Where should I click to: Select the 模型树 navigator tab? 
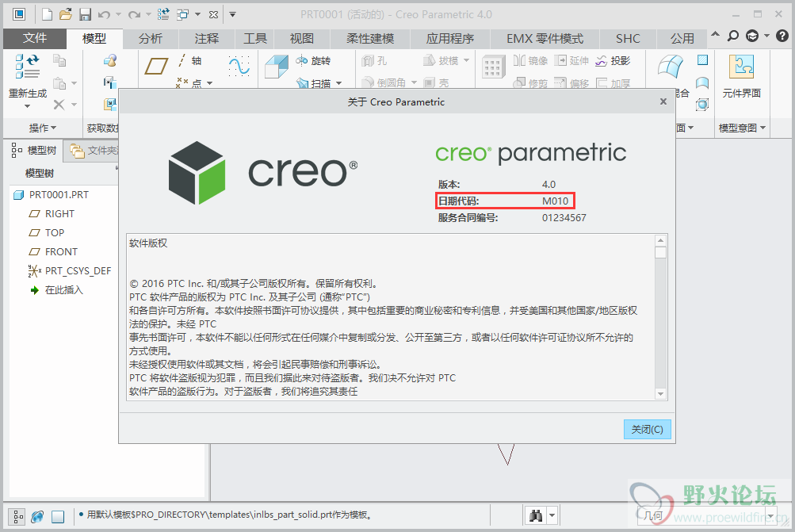[x=34, y=150]
